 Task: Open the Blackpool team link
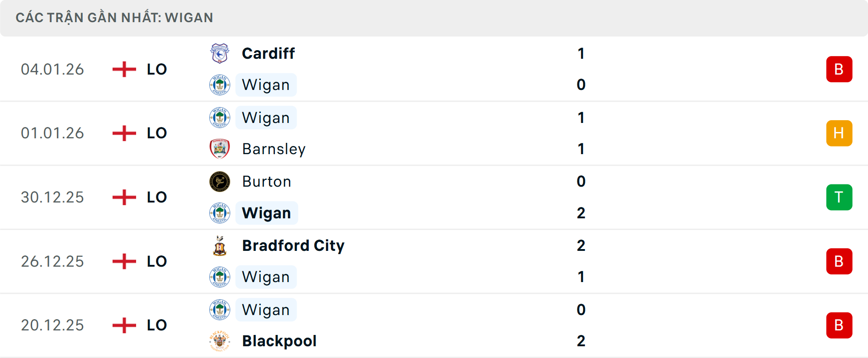[x=279, y=341]
